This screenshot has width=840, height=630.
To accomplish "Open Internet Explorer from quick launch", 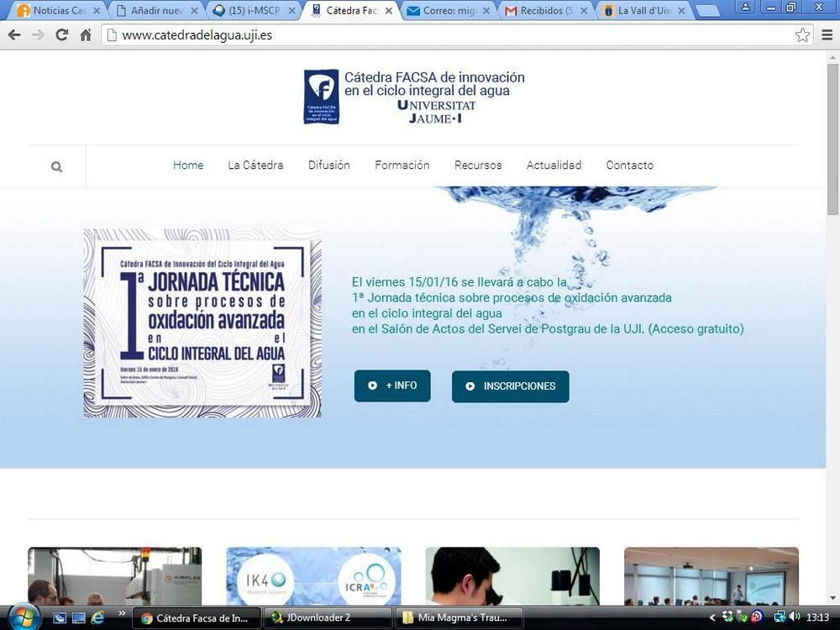I will pyautogui.click(x=97, y=617).
